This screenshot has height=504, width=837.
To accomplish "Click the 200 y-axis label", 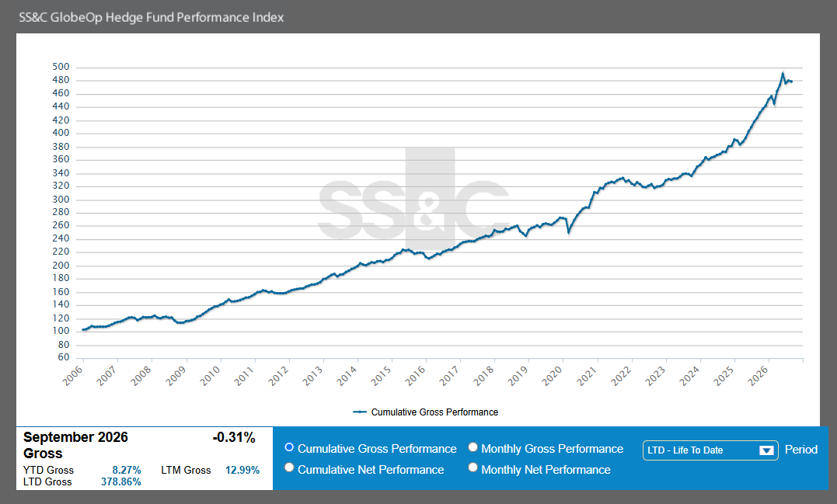I will pos(61,265).
